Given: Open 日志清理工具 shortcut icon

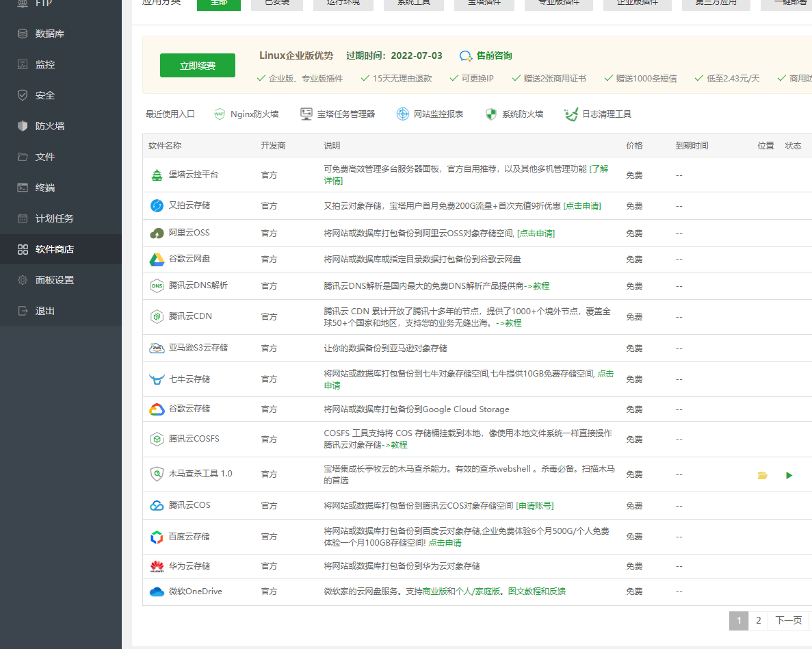Looking at the screenshot, I should (571, 114).
